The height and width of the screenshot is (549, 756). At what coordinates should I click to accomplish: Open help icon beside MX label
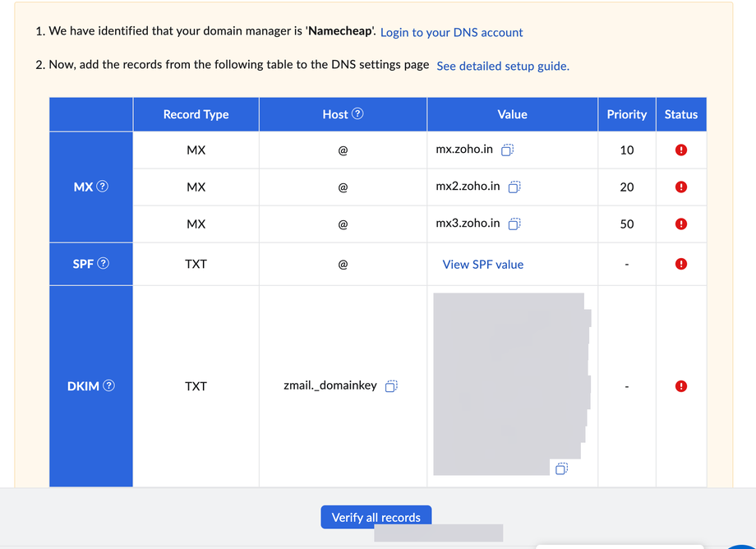(x=102, y=186)
